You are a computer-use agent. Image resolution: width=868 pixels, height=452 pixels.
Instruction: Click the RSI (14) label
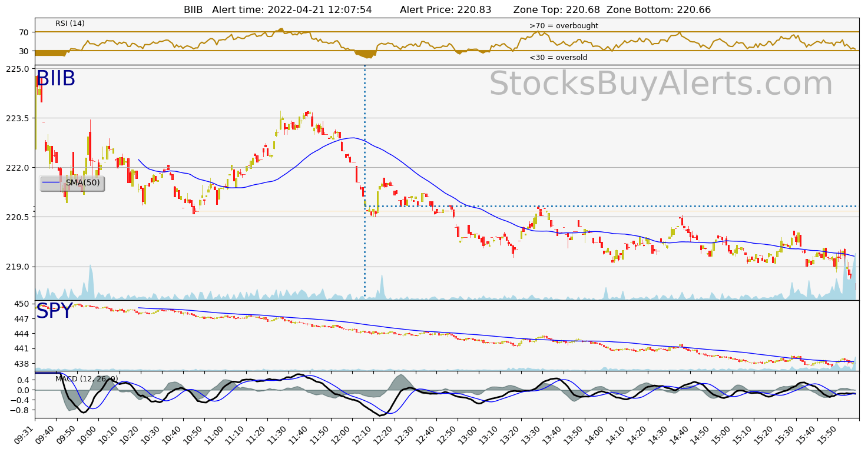tap(70, 24)
